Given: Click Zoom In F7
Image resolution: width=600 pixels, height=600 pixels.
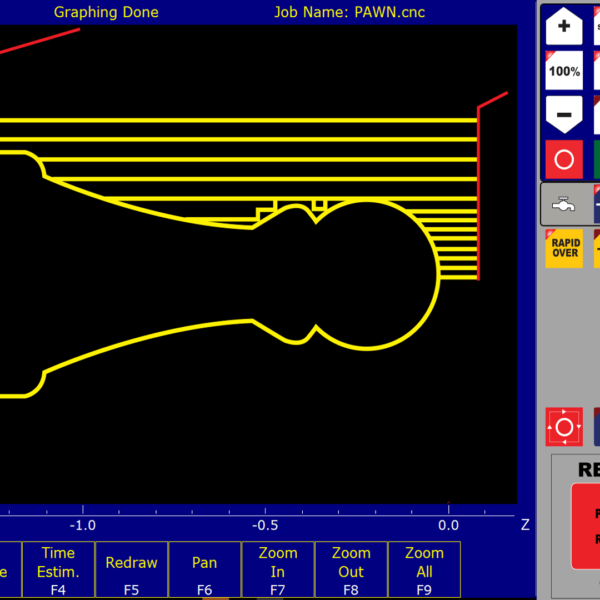Looking at the screenshot, I should tap(278, 570).
